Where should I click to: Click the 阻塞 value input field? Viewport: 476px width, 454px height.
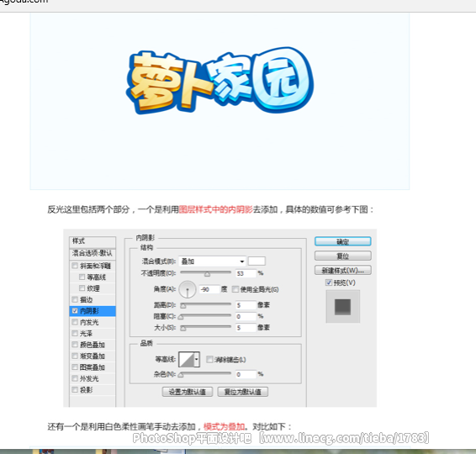click(246, 316)
